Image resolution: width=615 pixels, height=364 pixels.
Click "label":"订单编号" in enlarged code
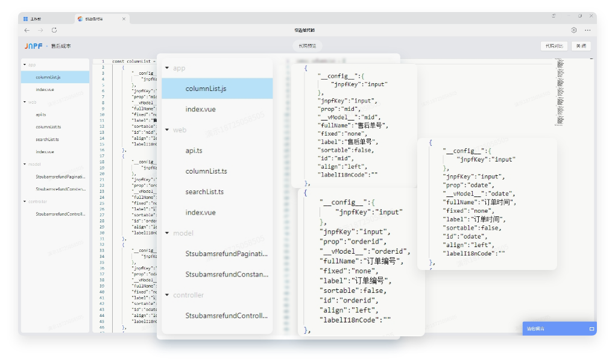click(355, 281)
